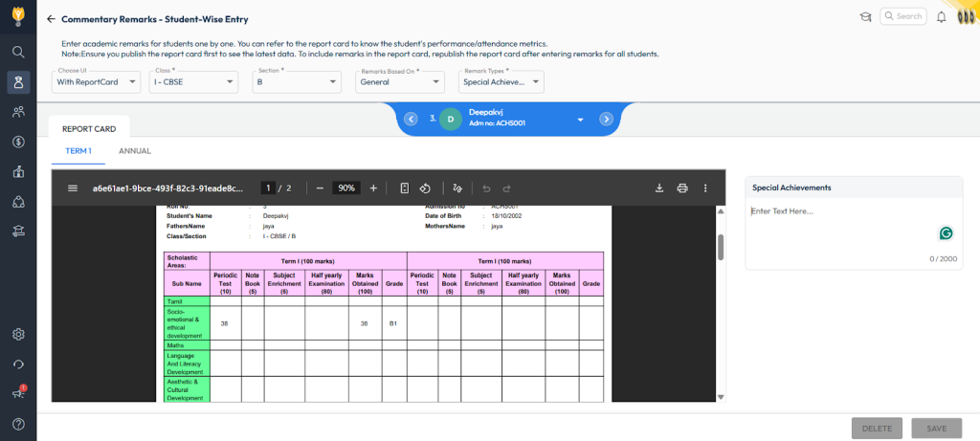Select the TERM 1 tab
Viewport: 980px width, 441px height.
coord(78,151)
